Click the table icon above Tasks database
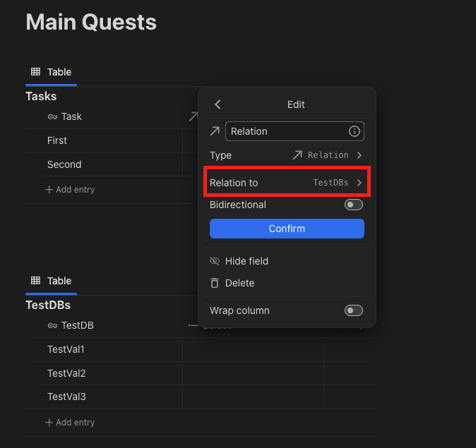 click(x=35, y=72)
